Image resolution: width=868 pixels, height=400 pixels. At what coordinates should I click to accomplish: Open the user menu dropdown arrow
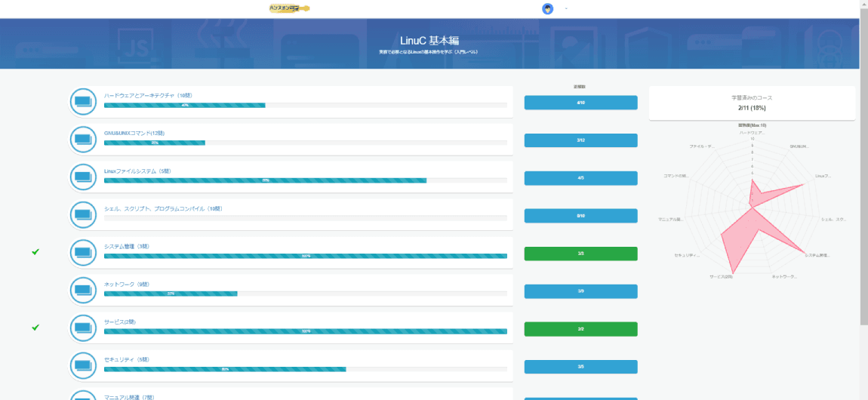(566, 9)
